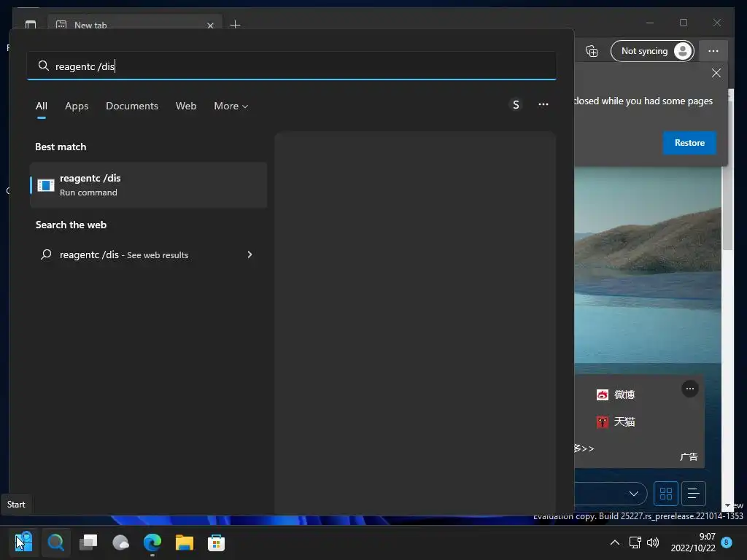Screen dimensions: 747x560
Task: Open search options three-dot menu
Action: tap(543, 105)
